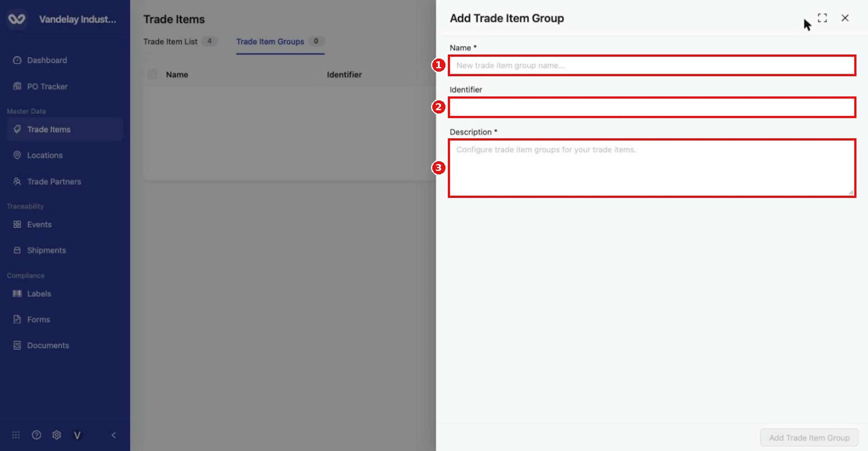Select the Trade Item Groups tab
This screenshot has height=451, width=868.
click(x=280, y=41)
